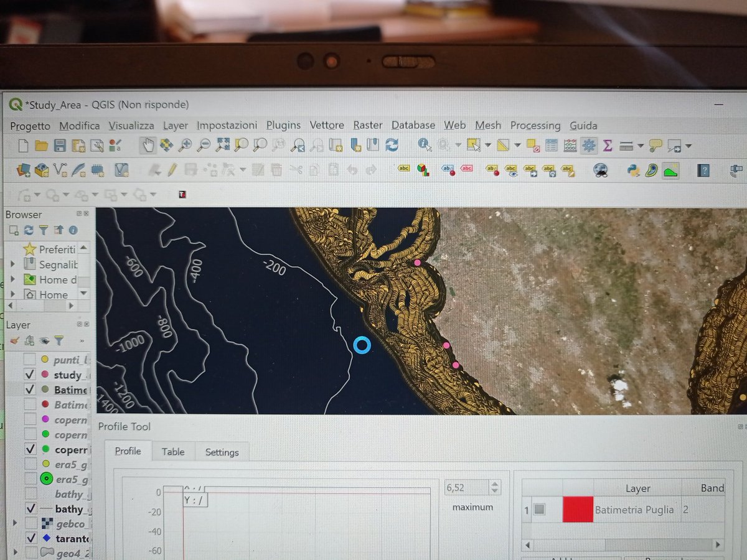
Task: Open a project via the folder icon
Action: [42, 146]
